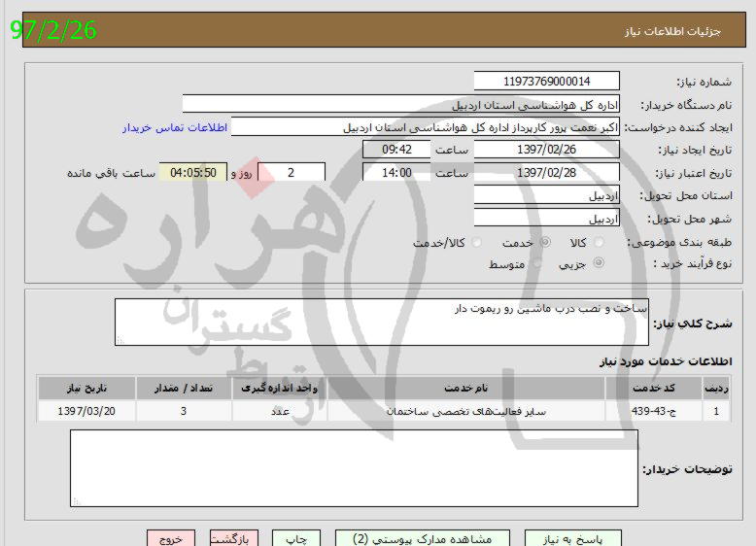Screen dimensions: 756x546
Task: Click quantity cell showing 3
Action: [184, 411]
